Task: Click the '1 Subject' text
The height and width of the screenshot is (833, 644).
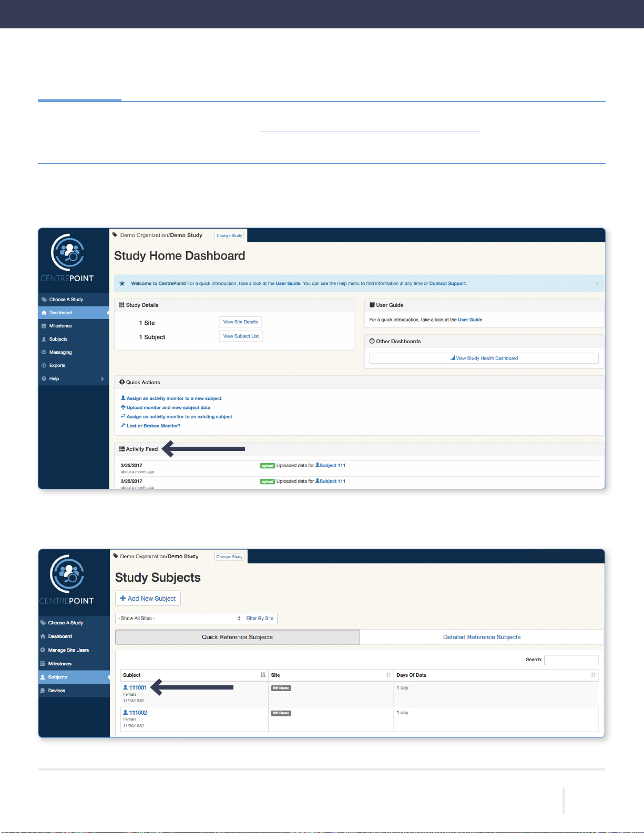Action: coord(152,337)
